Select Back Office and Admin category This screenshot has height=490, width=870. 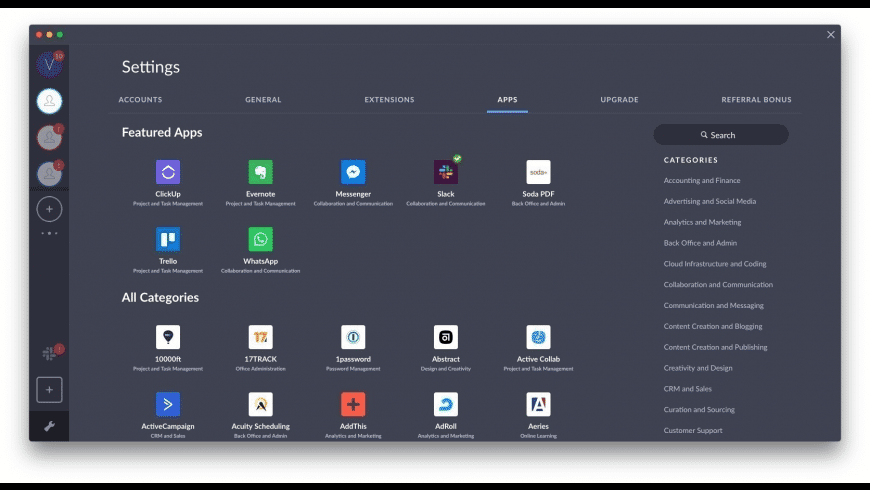pos(700,243)
